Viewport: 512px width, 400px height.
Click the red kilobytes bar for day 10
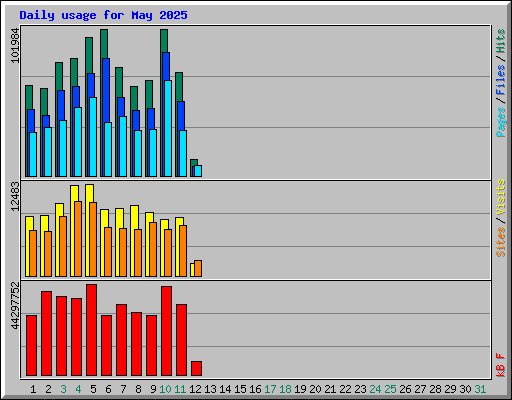pyautogui.click(x=166, y=331)
